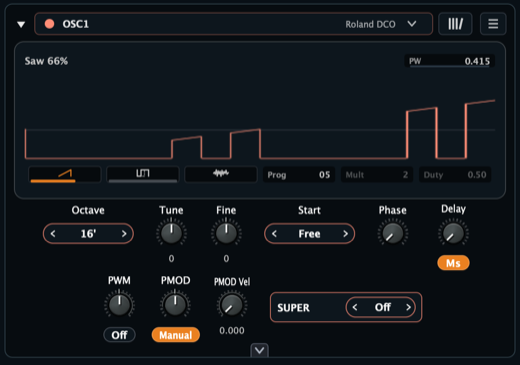Click the Fine knob
Image resolution: width=520 pixels, height=365 pixels.
click(226, 233)
